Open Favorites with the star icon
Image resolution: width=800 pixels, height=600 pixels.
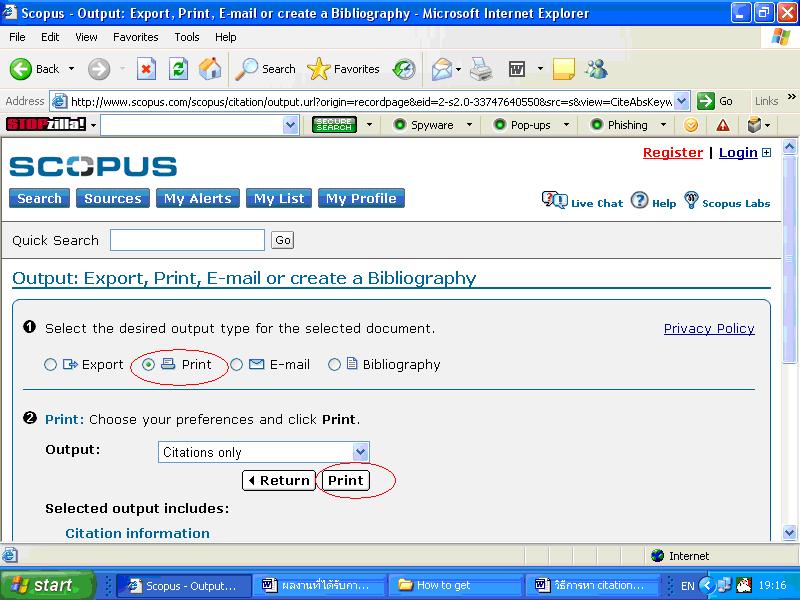(x=319, y=69)
